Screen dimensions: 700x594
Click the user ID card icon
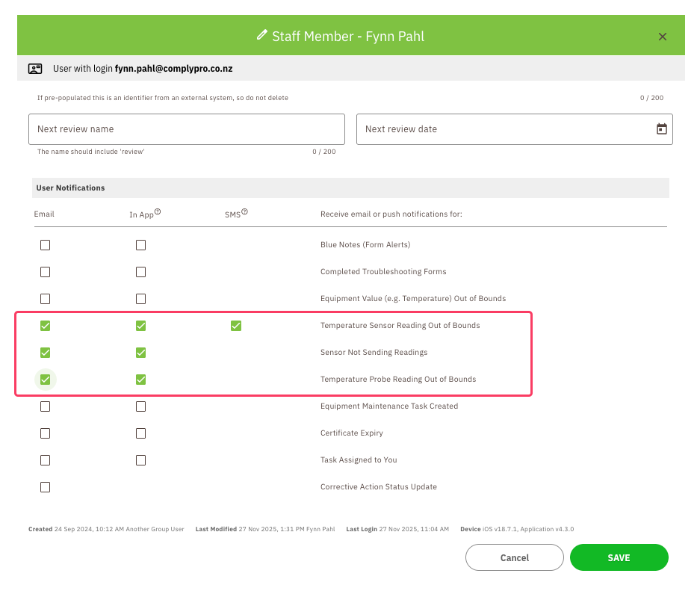pos(35,68)
